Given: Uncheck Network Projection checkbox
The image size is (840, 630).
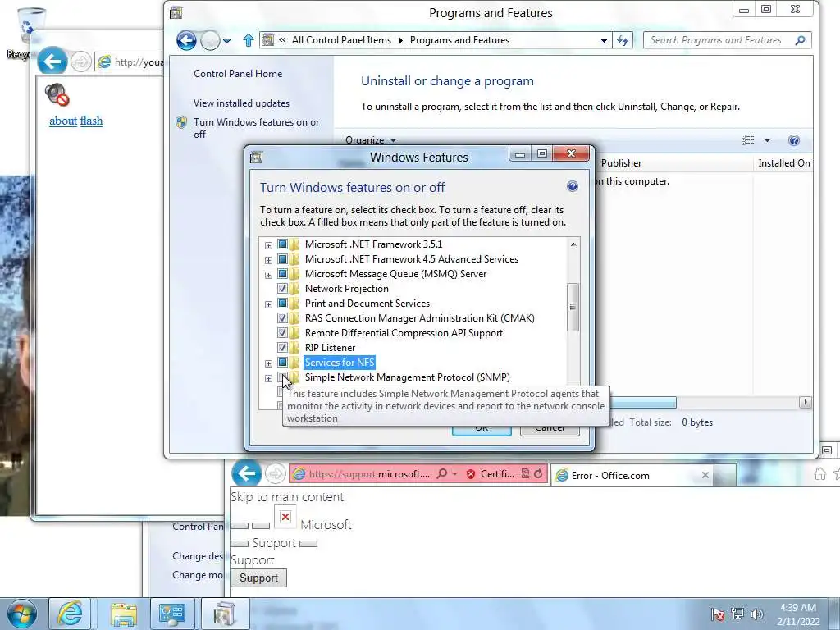Looking at the screenshot, I should click(x=282, y=289).
